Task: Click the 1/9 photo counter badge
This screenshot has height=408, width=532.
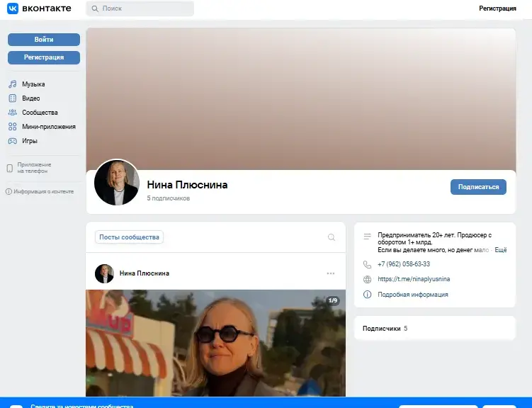Action: (x=332, y=300)
